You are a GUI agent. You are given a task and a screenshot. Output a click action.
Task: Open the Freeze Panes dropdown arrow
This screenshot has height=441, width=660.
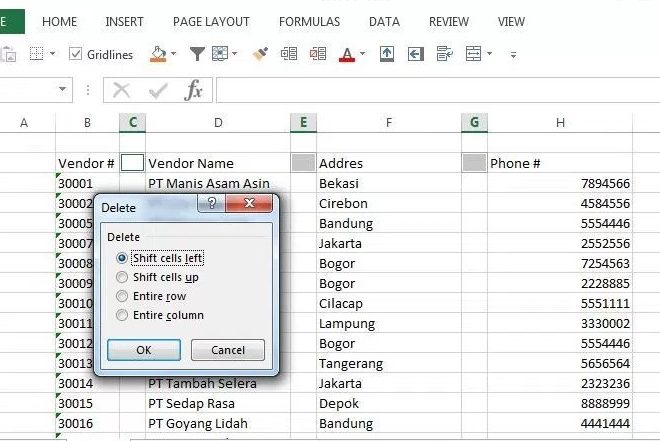pos(234,54)
